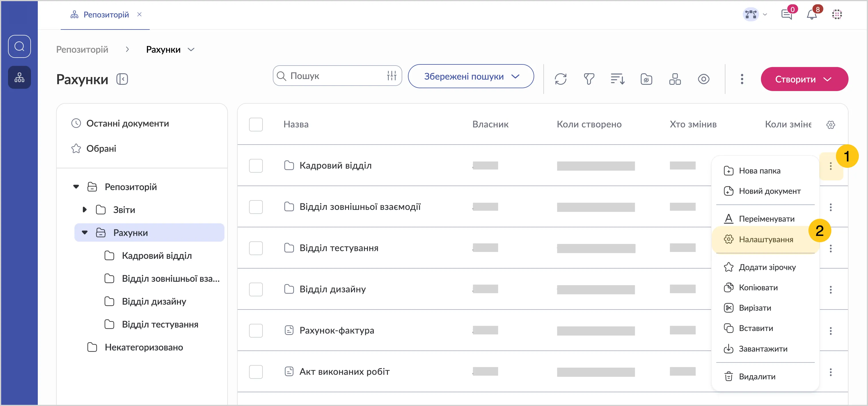This screenshot has height=406, width=868.
Task: Tick the checkbox for Кадровий відділ row
Action: 256,166
